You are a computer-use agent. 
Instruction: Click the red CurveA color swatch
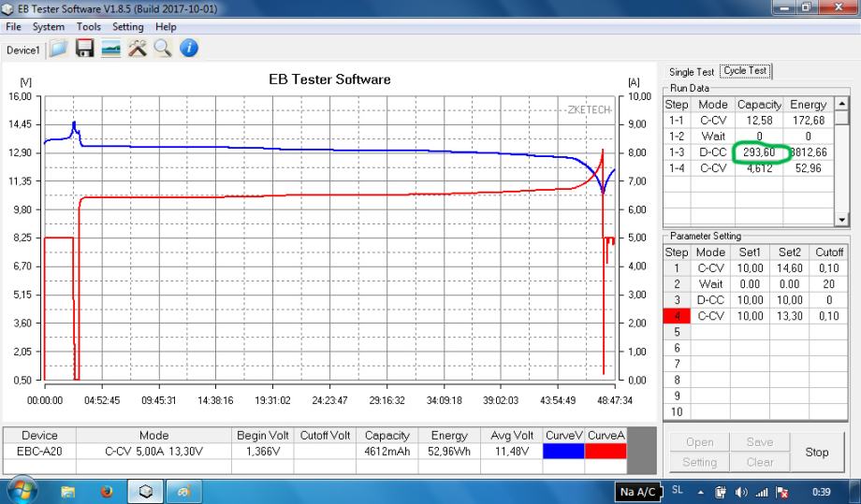[x=606, y=452]
